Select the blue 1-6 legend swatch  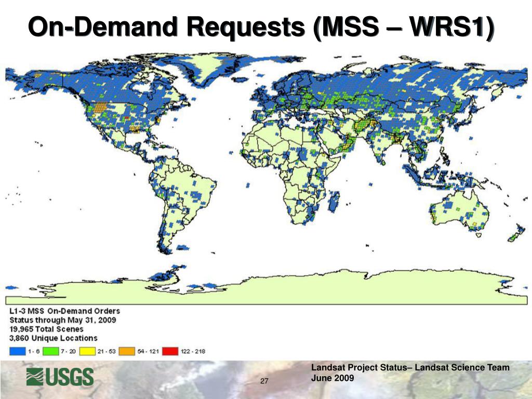tap(17, 351)
